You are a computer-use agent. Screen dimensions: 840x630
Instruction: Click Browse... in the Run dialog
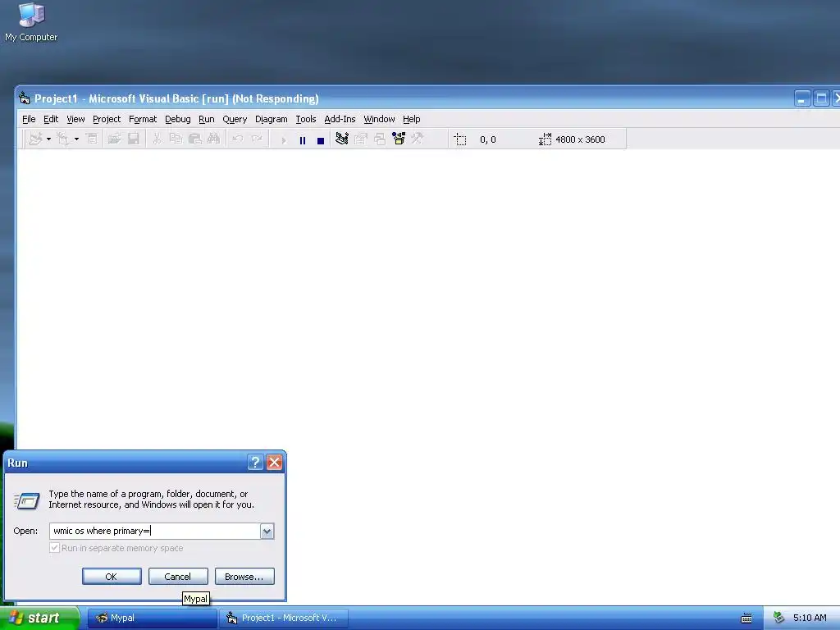pyautogui.click(x=244, y=577)
